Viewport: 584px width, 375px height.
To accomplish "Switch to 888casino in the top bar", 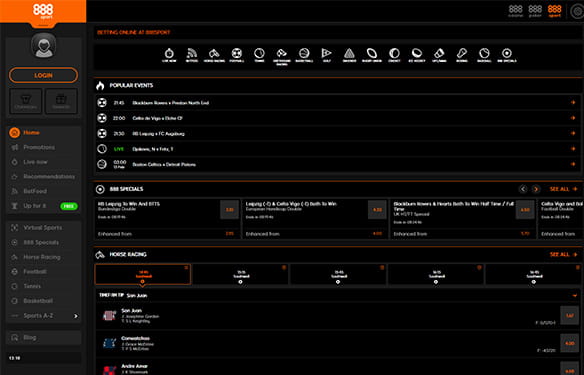I will pyautogui.click(x=515, y=11).
